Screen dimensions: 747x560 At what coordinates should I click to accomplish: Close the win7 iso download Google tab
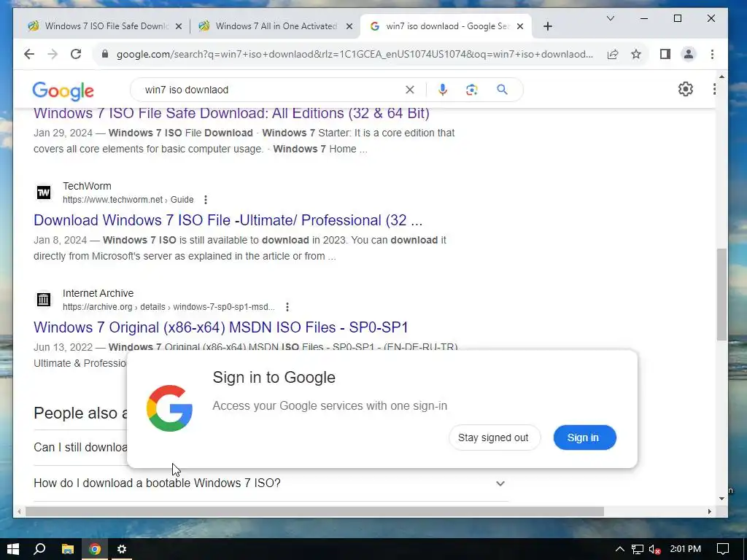click(x=520, y=26)
